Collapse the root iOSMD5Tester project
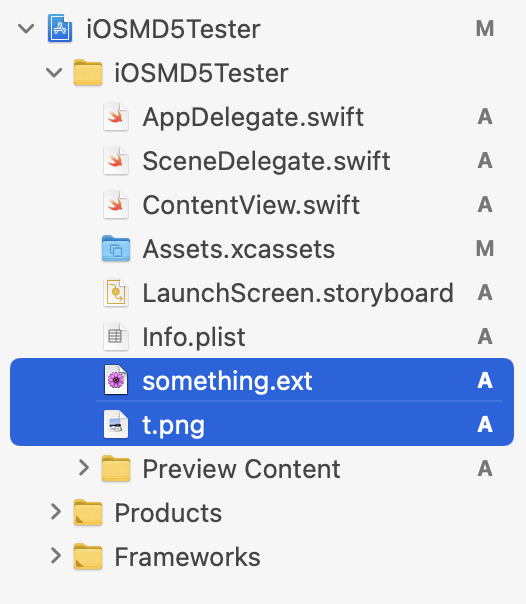This screenshot has width=526, height=604. click(26, 29)
